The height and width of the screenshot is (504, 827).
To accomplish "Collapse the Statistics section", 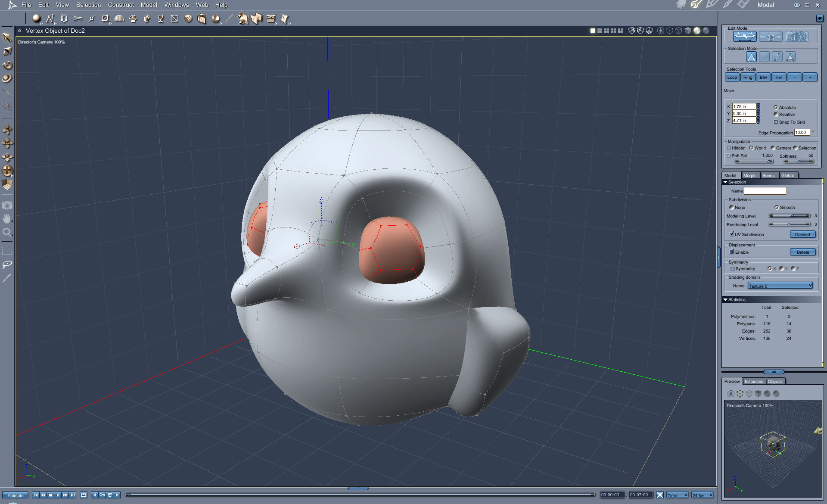I will 725,299.
